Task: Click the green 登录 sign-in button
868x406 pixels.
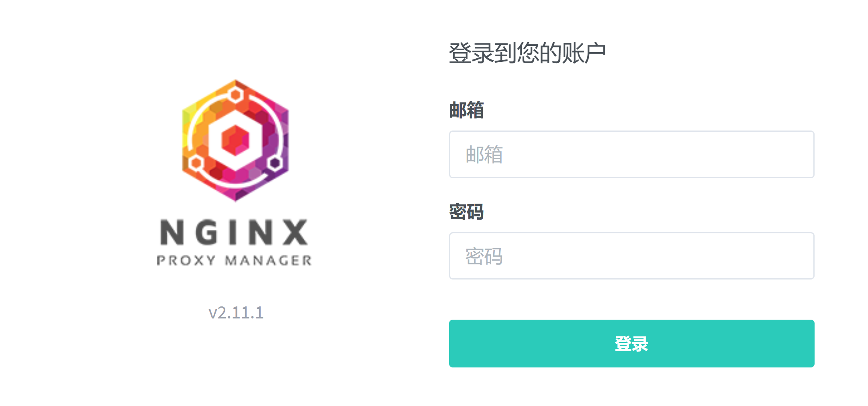Action: pyautogui.click(x=631, y=343)
